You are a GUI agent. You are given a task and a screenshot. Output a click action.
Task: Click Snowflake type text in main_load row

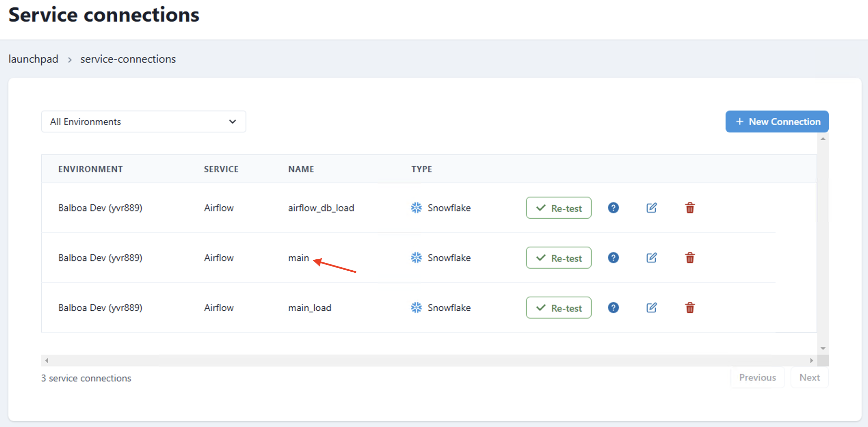point(449,308)
